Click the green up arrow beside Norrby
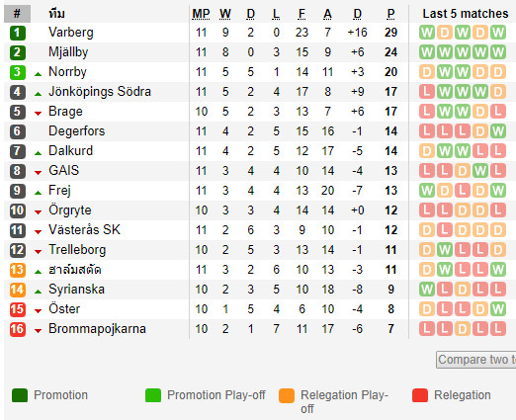This screenshot has height=420, width=516. pyautogui.click(x=39, y=74)
